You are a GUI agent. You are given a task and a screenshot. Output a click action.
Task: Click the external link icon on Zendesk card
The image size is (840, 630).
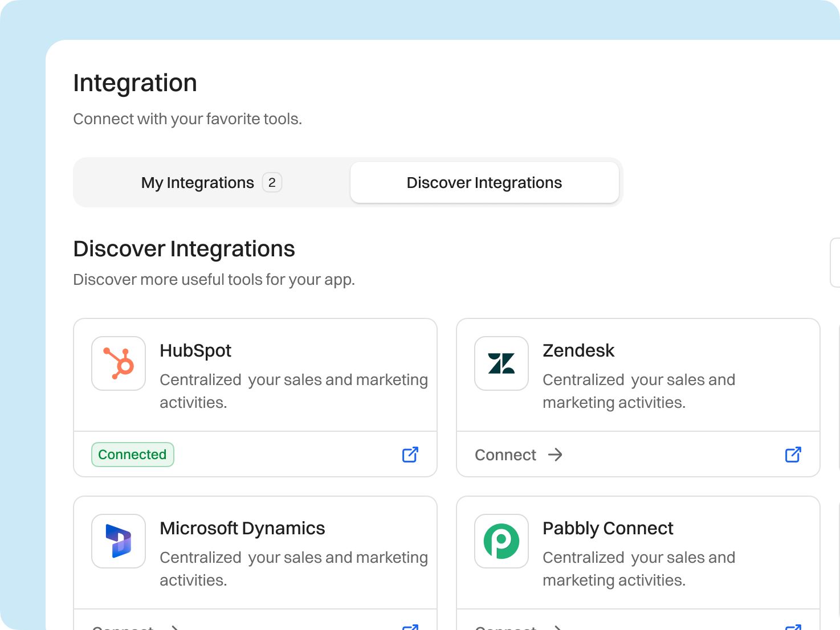click(x=793, y=455)
